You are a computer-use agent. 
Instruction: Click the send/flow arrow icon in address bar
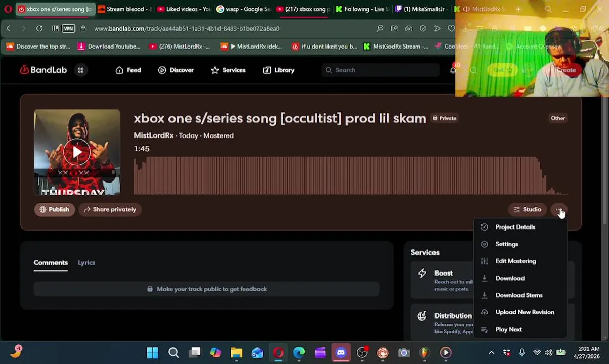[x=437, y=29]
